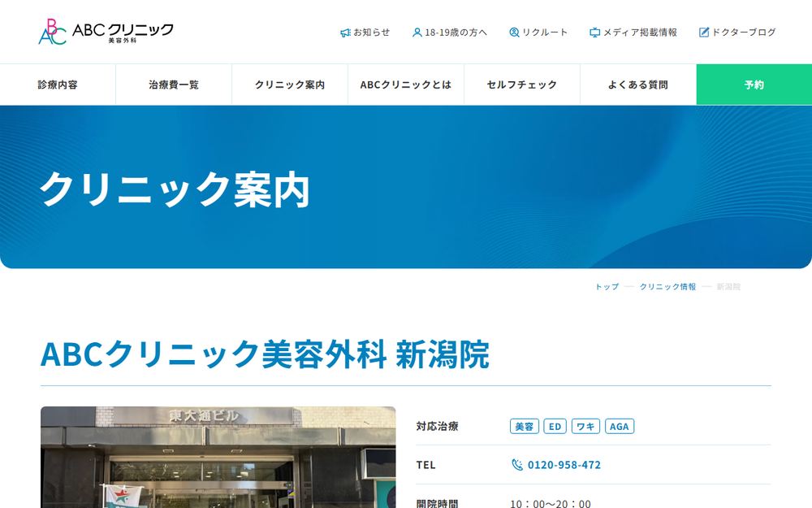The height and width of the screenshot is (508, 812).
Task: Open the セルフチェック menu item
Action: tap(522, 85)
